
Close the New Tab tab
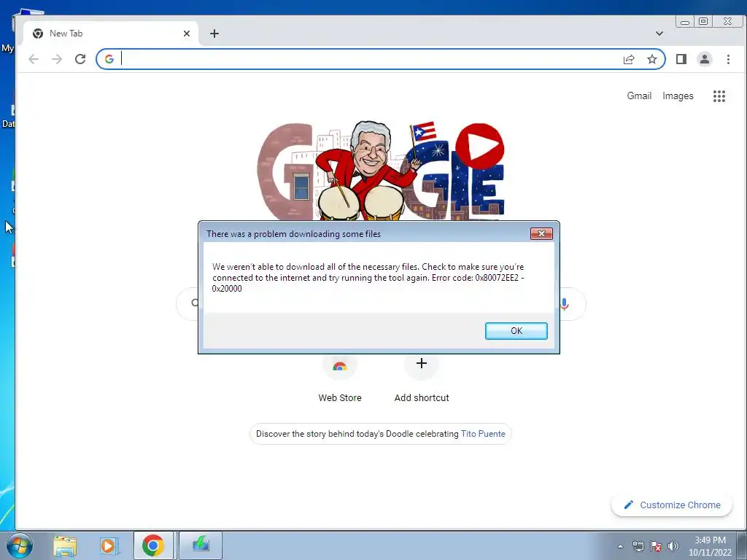[x=187, y=34]
